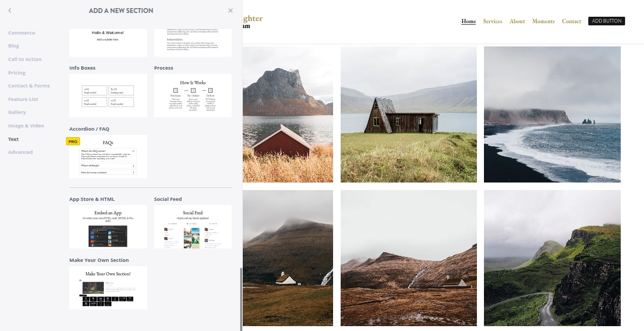Click the PRO badge on Accordion/FAQ
This screenshot has width=644, height=331.
[x=73, y=141]
